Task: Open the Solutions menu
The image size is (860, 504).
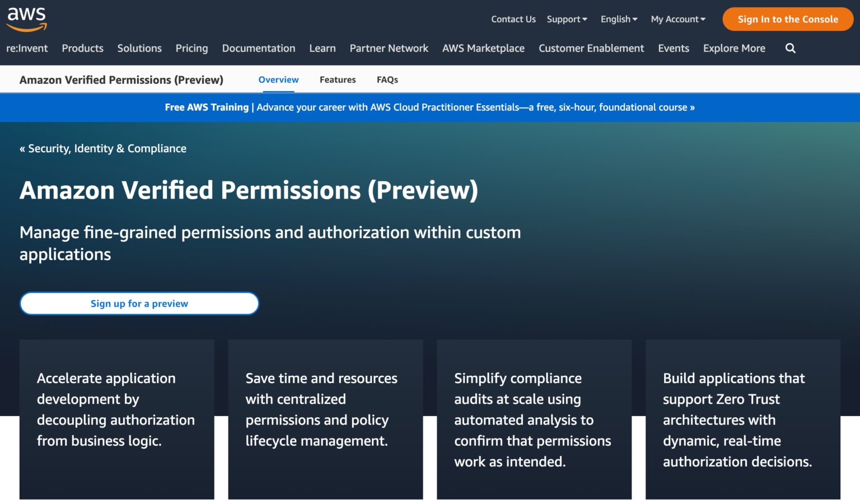Action: pyautogui.click(x=139, y=48)
